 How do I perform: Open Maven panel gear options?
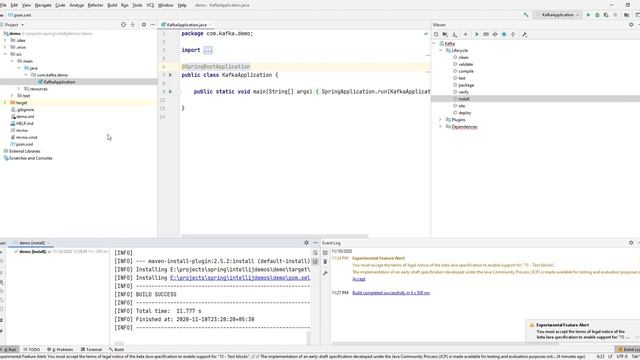point(631,25)
